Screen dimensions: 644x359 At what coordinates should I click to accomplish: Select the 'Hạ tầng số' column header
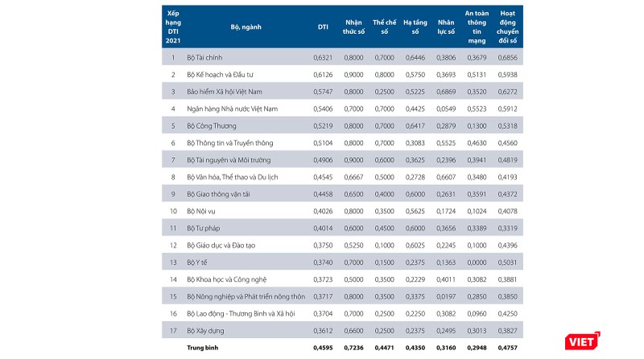(x=415, y=27)
